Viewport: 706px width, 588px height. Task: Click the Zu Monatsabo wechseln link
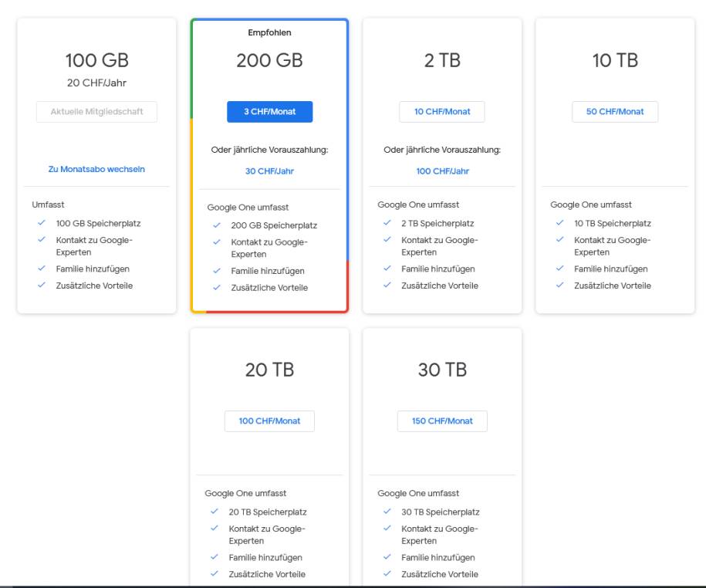coord(96,169)
